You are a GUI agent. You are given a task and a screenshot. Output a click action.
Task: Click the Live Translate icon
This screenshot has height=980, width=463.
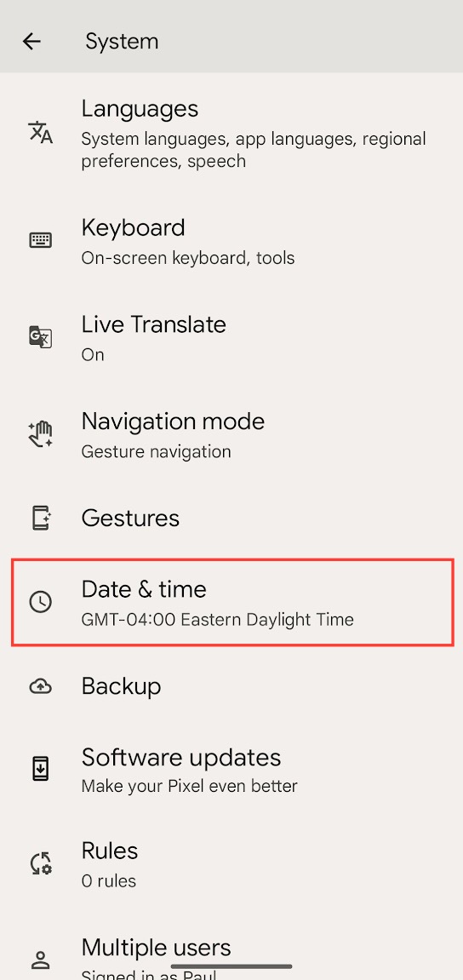point(41,337)
